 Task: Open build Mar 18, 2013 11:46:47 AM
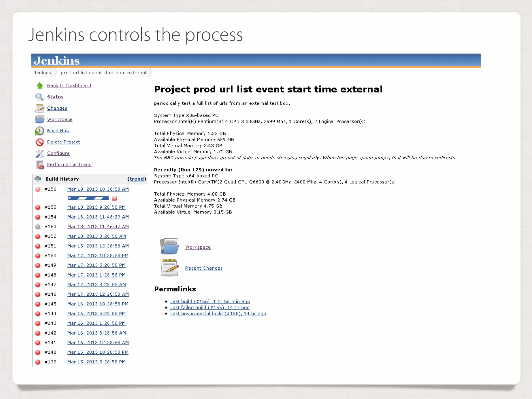(x=98, y=227)
